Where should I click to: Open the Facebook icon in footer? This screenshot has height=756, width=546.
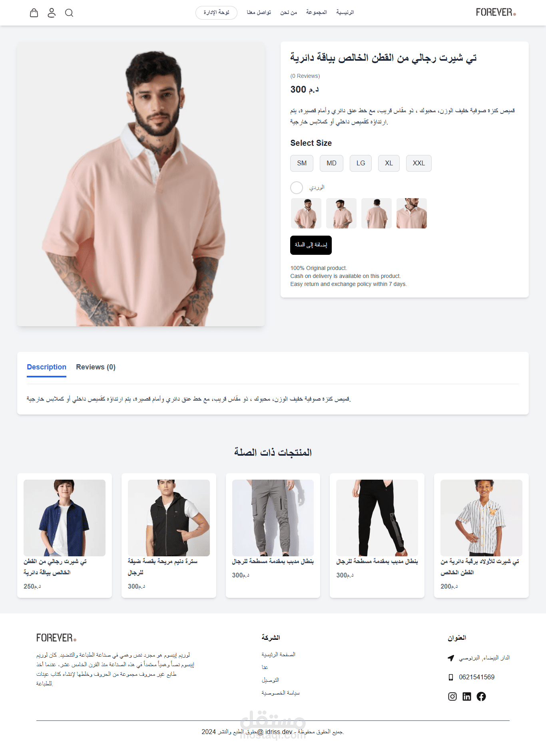click(x=481, y=696)
